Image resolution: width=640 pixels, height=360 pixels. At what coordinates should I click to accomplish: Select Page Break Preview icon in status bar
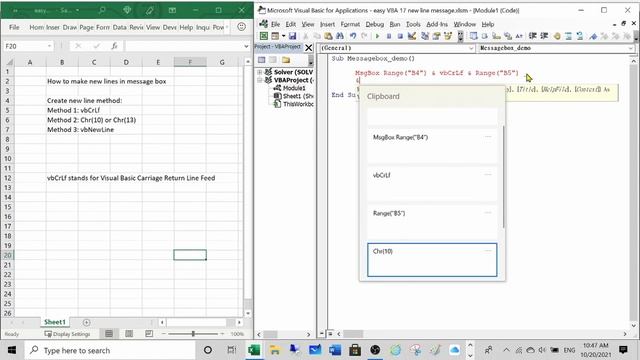pyautogui.click(x=149, y=334)
